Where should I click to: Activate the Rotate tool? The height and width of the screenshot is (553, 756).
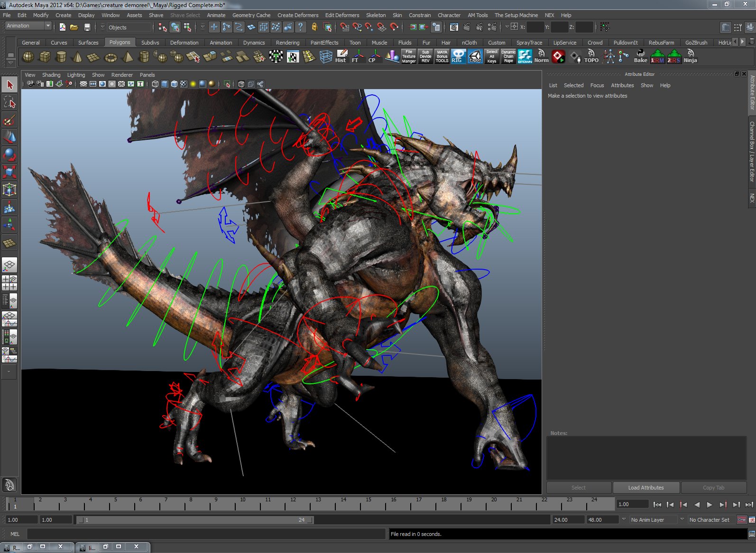click(x=9, y=155)
